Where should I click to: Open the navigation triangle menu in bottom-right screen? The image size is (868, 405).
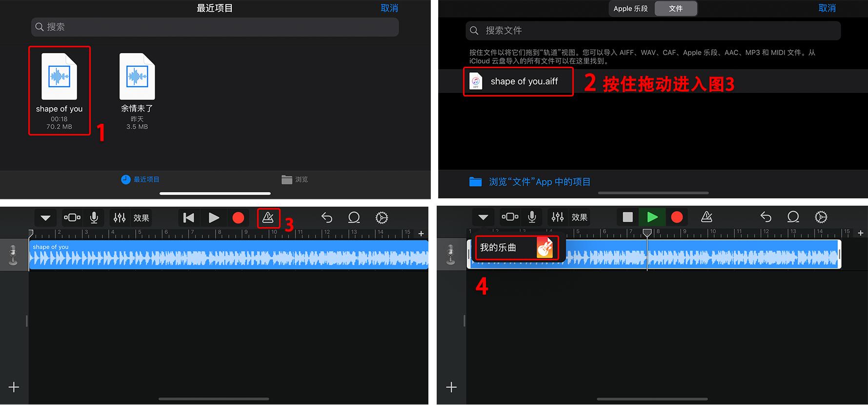(x=483, y=217)
